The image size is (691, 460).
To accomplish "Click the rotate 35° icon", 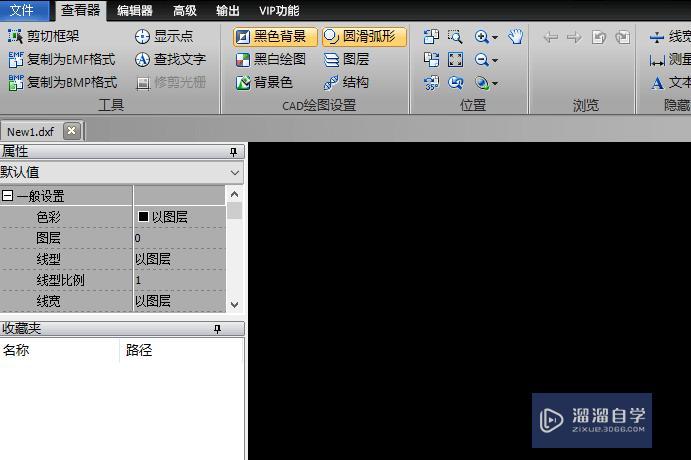I will (x=431, y=83).
